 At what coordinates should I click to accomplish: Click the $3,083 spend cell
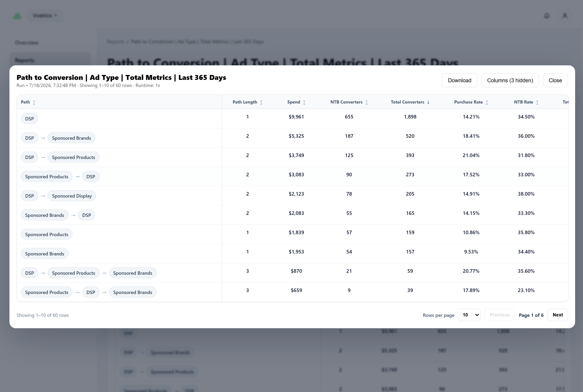[x=296, y=175]
